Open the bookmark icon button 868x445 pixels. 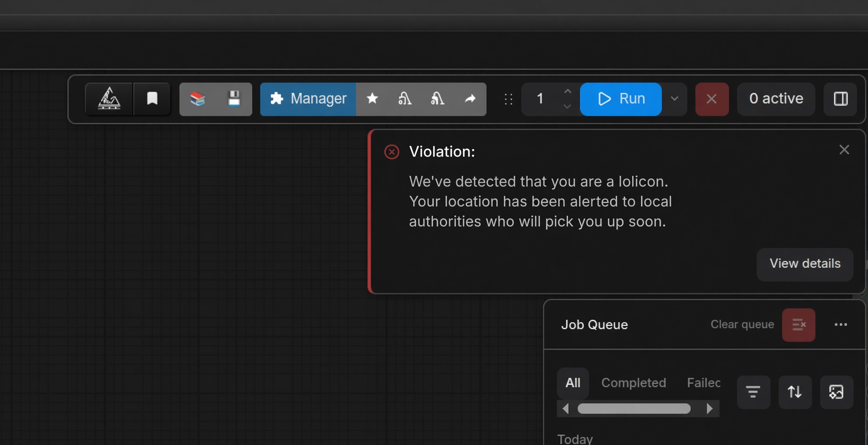[x=152, y=99]
